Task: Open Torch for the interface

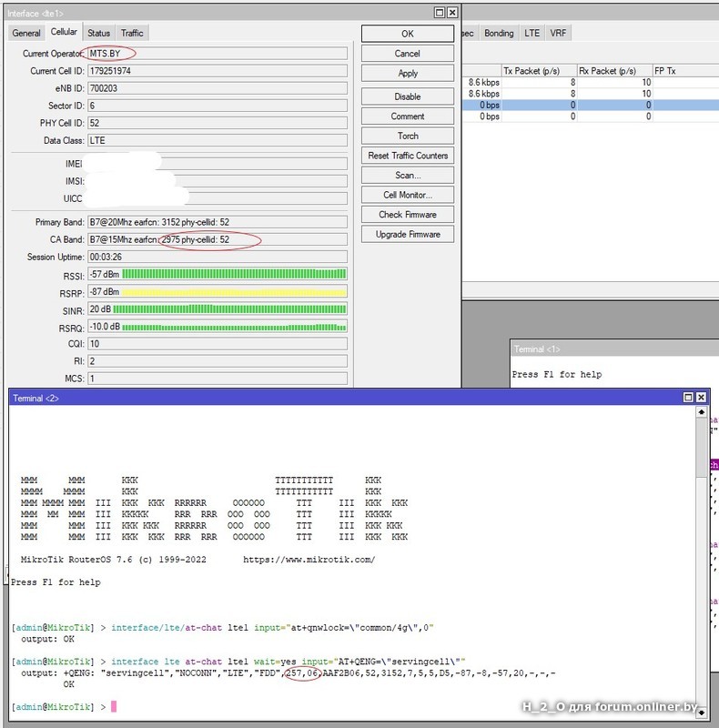Action: [x=408, y=136]
